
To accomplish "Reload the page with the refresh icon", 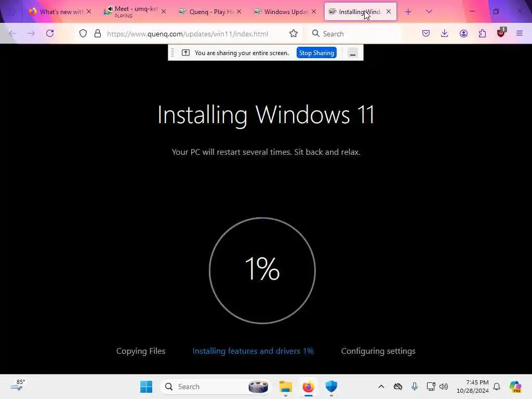I will pyautogui.click(x=50, y=33).
